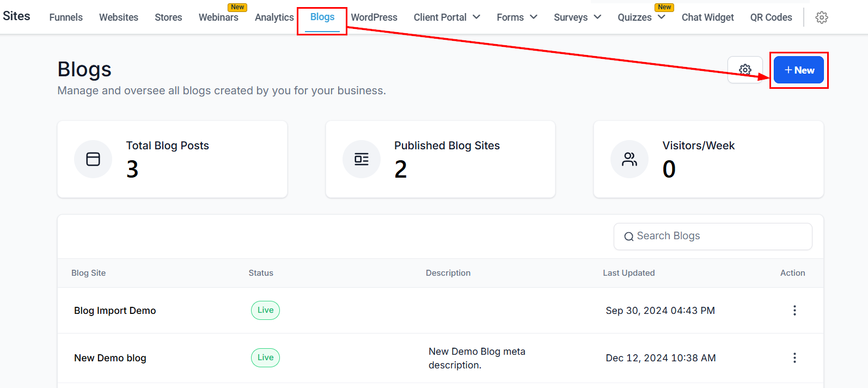Screen dimensions: 868x388
Task: Click New Demo blog name
Action: [x=110, y=358]
